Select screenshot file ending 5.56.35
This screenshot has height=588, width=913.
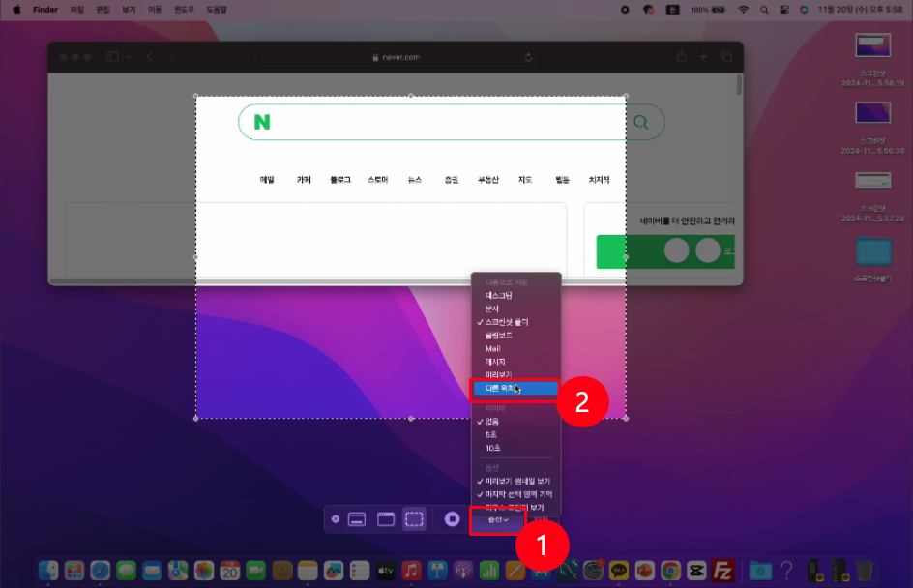(x=872, y=127)
